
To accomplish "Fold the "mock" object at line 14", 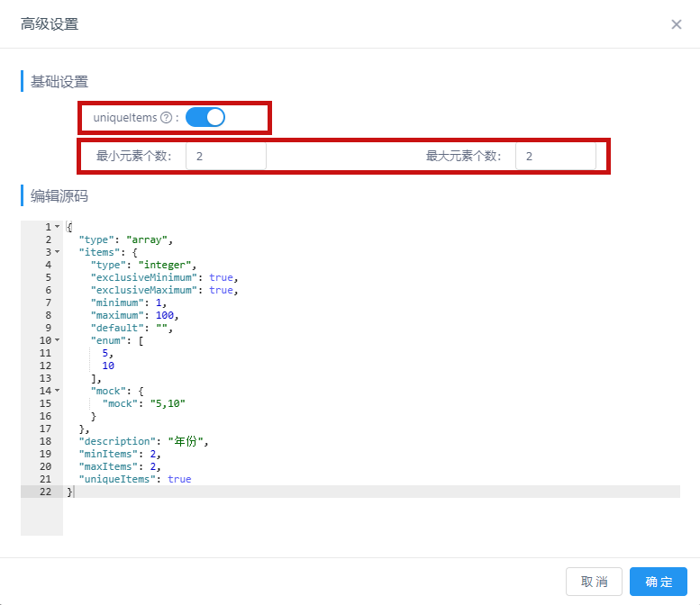I will (58, 391).
